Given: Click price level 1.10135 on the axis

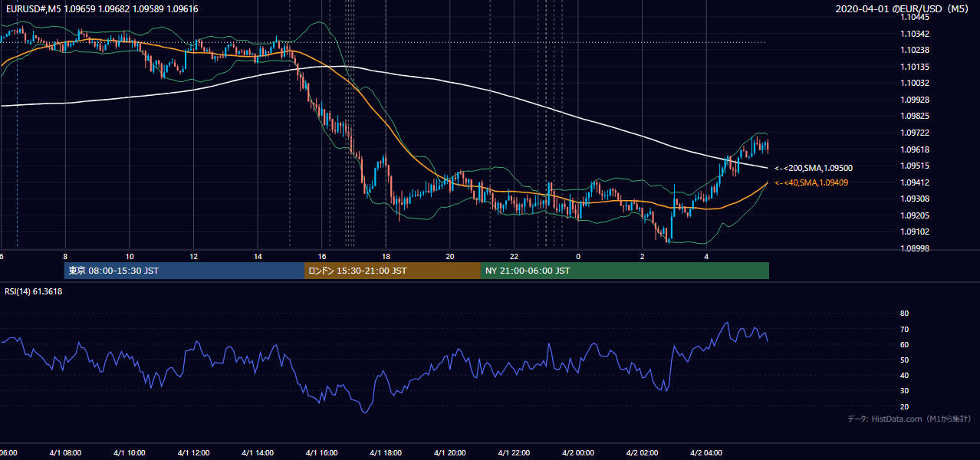Looking at the screenshot, I should point(915,67).
